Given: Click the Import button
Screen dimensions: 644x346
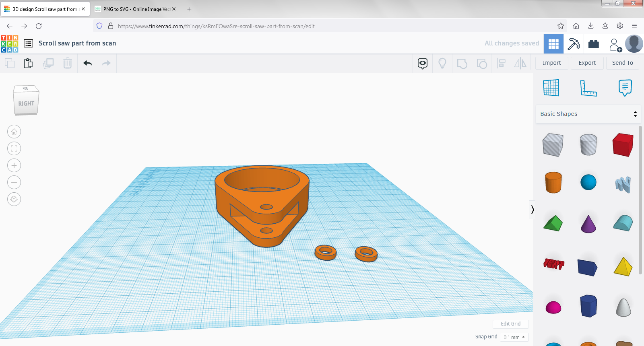Looking at the screenshot, I should (x=552, y=63).
